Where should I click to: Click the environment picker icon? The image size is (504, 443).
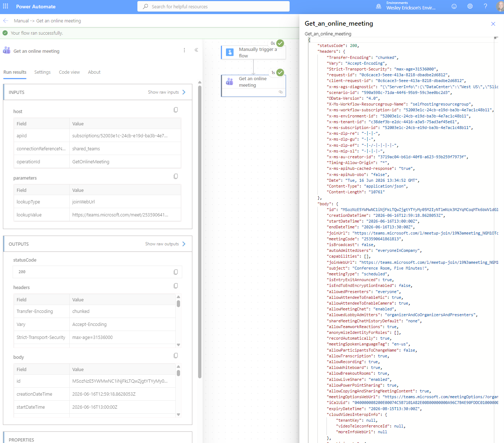pos(379,7)
